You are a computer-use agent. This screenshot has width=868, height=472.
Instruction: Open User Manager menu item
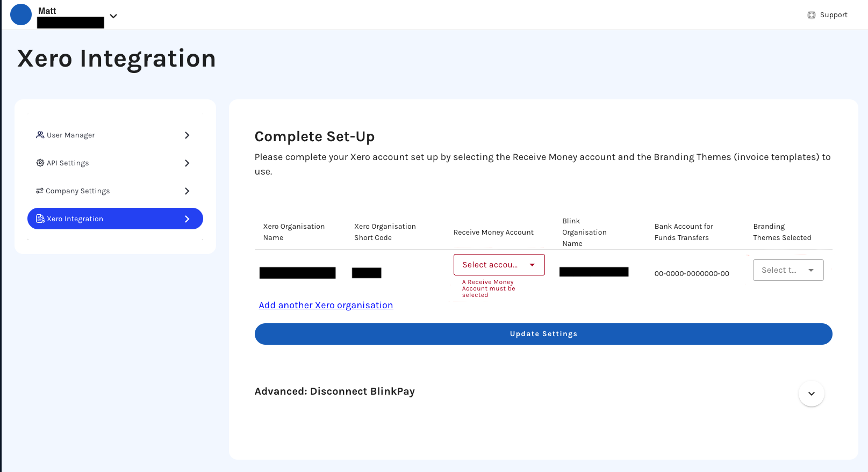[115, 135]
